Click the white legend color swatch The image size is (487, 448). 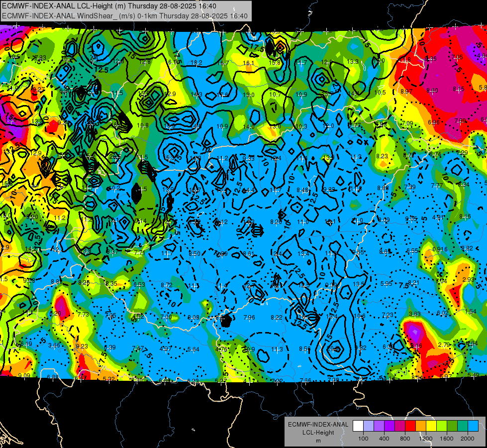358,426
